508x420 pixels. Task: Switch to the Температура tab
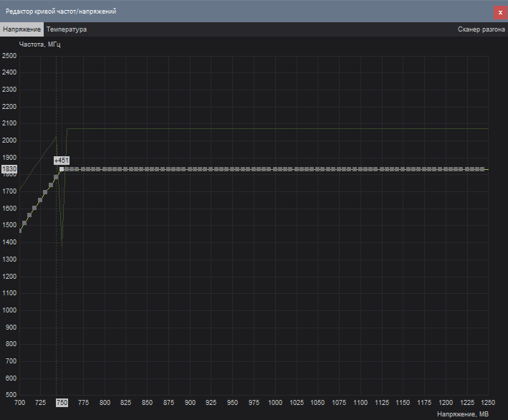pos(67,29)
